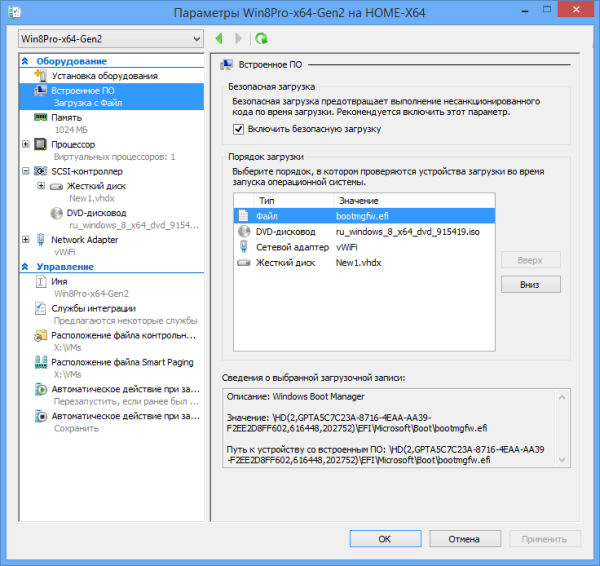The width and height of the screenshot is (600, 566).
Task: Click the Файл document icon in the boot list
Action: click(243, 216)
